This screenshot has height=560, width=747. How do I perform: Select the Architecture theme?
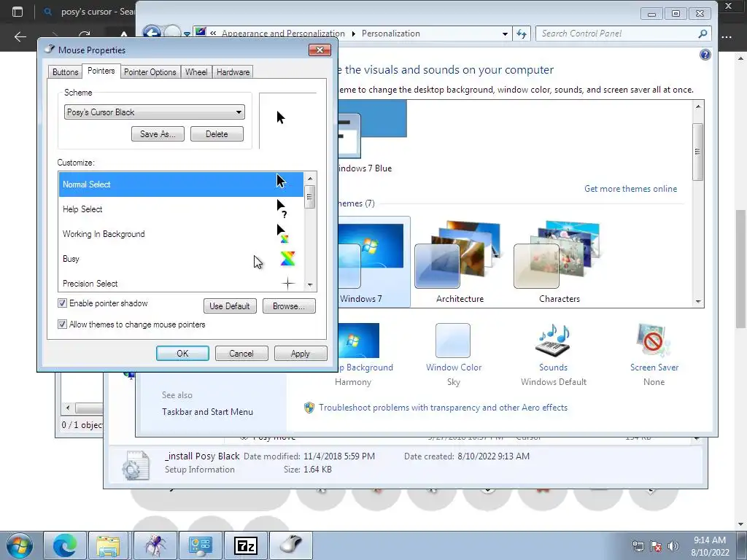[x=460, y=262]
